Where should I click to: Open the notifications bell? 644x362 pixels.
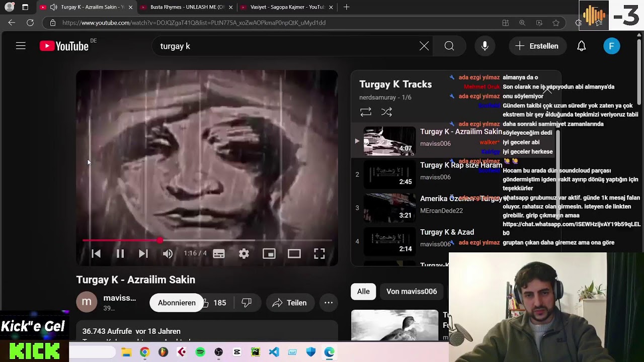pos(581,46)
